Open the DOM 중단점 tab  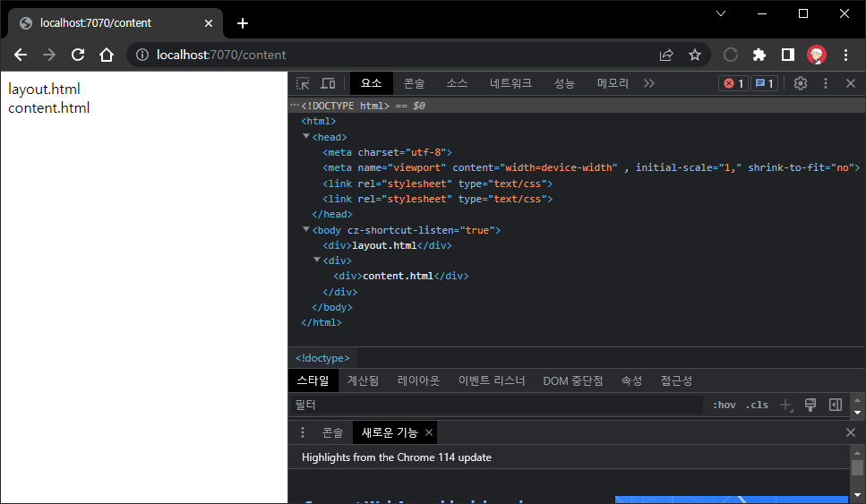coord(573,380)
